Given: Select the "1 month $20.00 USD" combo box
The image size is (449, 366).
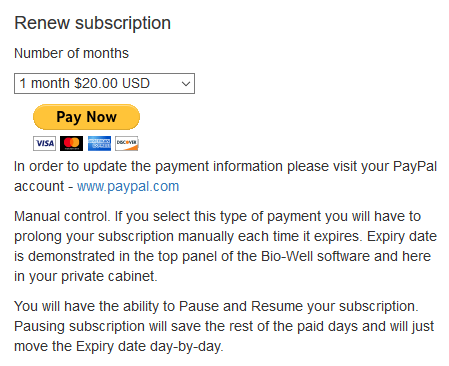Looking at the screenshot, I should [x=104, y=83].
